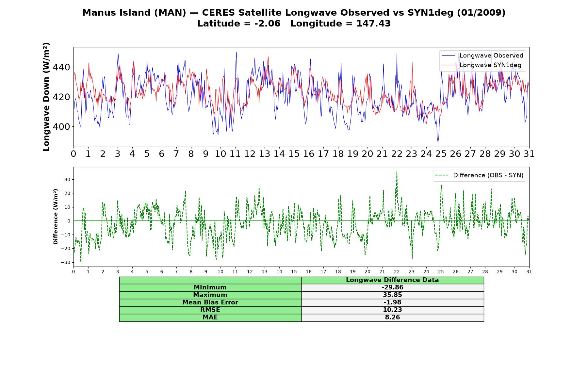Click the RMSE value 10.23 cell
This screenshot has width=588, height=392.
(x=392, y=310)
